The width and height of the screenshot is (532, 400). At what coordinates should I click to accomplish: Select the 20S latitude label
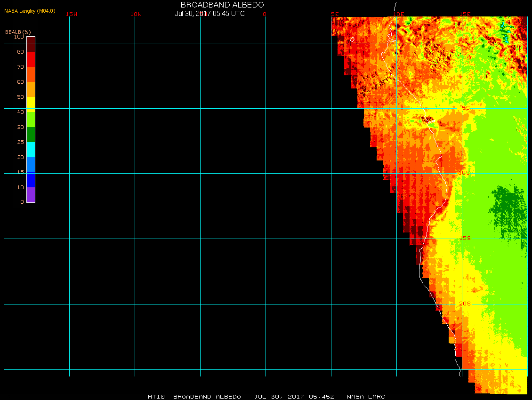tap(465, 304)
